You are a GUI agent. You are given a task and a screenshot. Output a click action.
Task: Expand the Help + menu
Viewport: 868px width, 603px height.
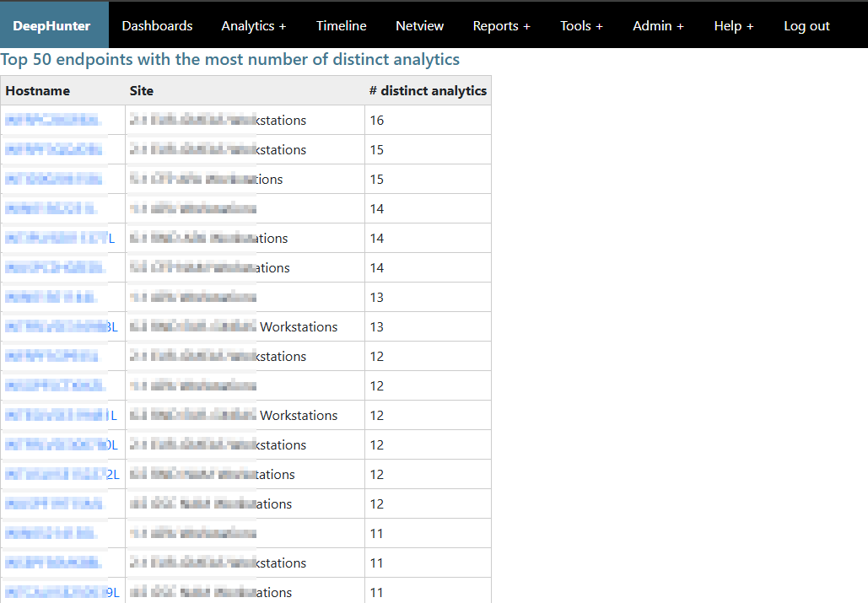coord(734,25)
